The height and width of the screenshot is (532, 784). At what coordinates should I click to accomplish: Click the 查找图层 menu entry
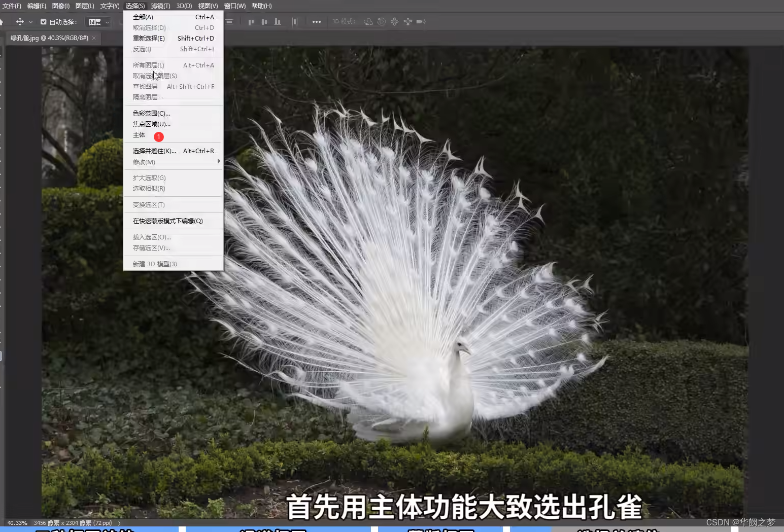point(173,87)
